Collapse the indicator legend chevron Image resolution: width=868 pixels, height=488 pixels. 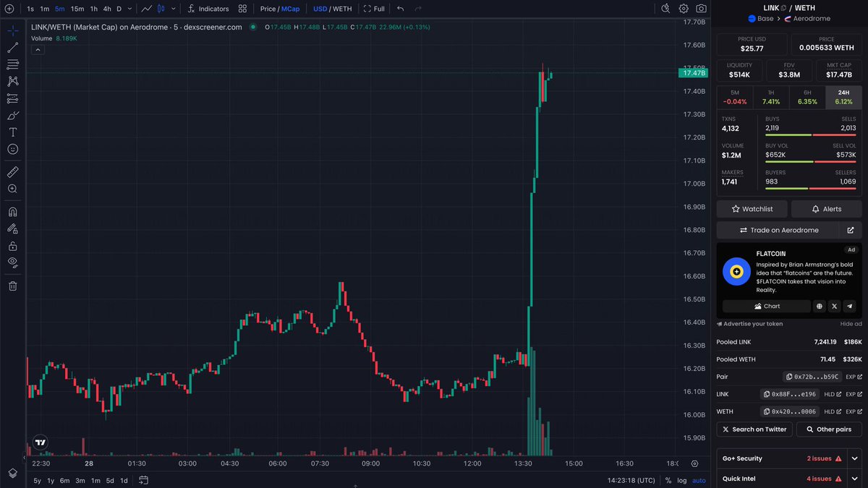(38, 49)
